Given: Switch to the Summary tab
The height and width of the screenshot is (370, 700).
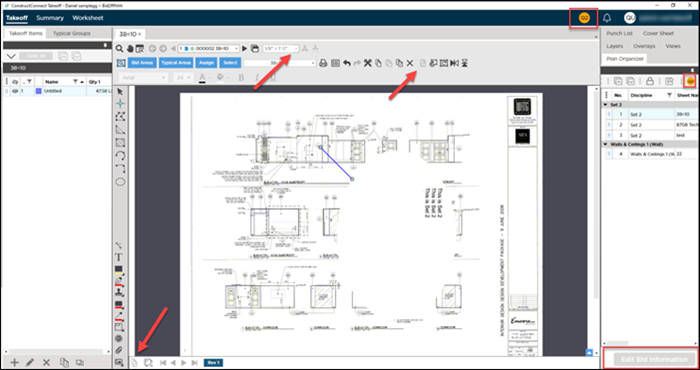Looking at the screenshot, I should (50, 18).
